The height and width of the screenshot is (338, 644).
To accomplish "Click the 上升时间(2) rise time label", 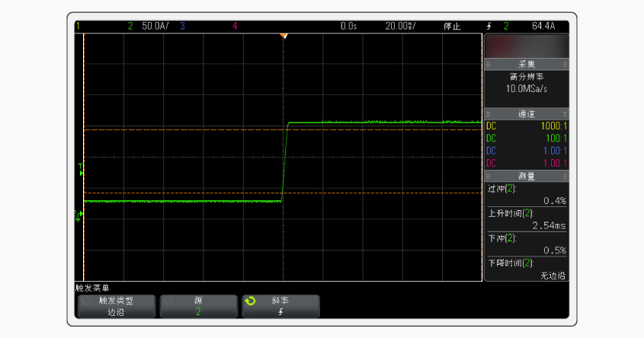I will pyautogui.click(x=511, y=213).
